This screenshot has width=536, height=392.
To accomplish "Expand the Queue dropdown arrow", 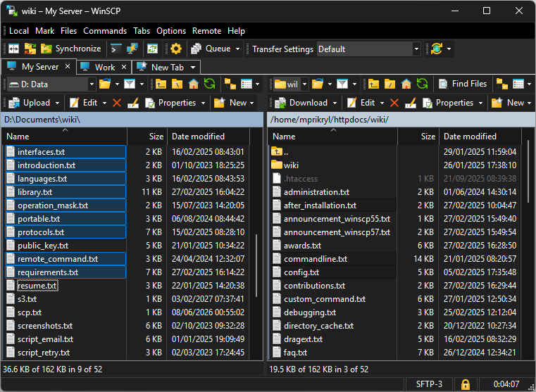I will [x=237, y=49].
